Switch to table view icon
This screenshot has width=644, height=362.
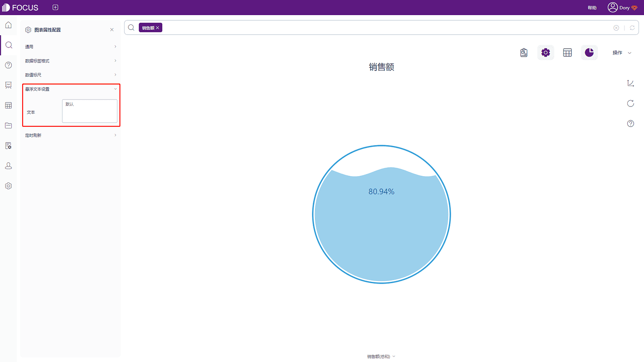(567, 52)
